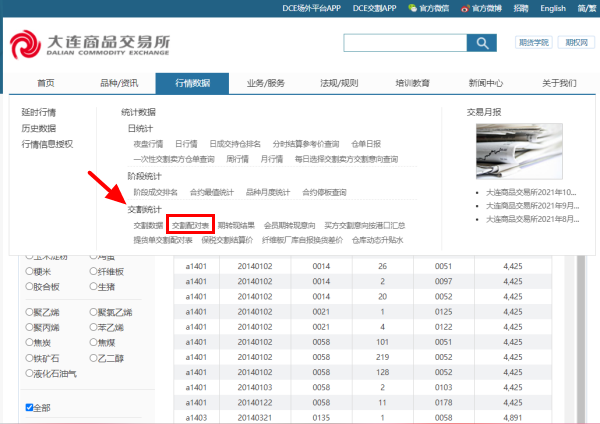The image size is (600, 424).
Task: Click the 期权网 button
Action: 576,43
